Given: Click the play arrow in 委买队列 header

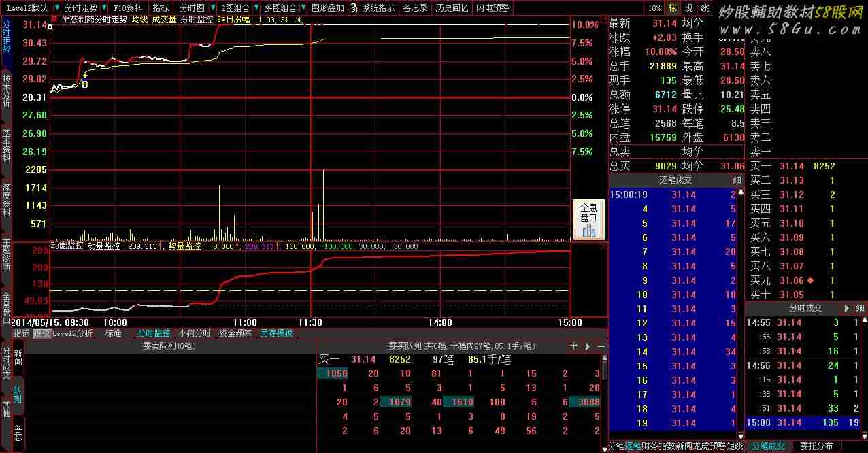Looking at the screenshot, I should (x=588, y=346).
